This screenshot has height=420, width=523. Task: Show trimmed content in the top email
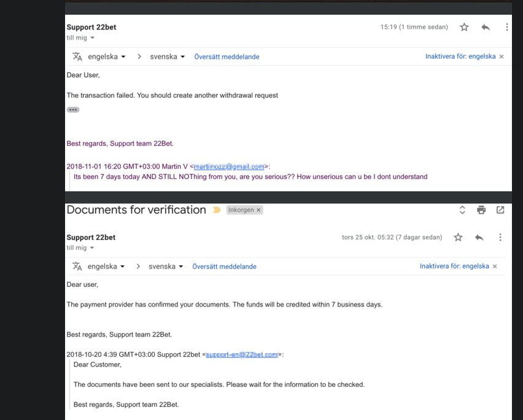(72, 110)
